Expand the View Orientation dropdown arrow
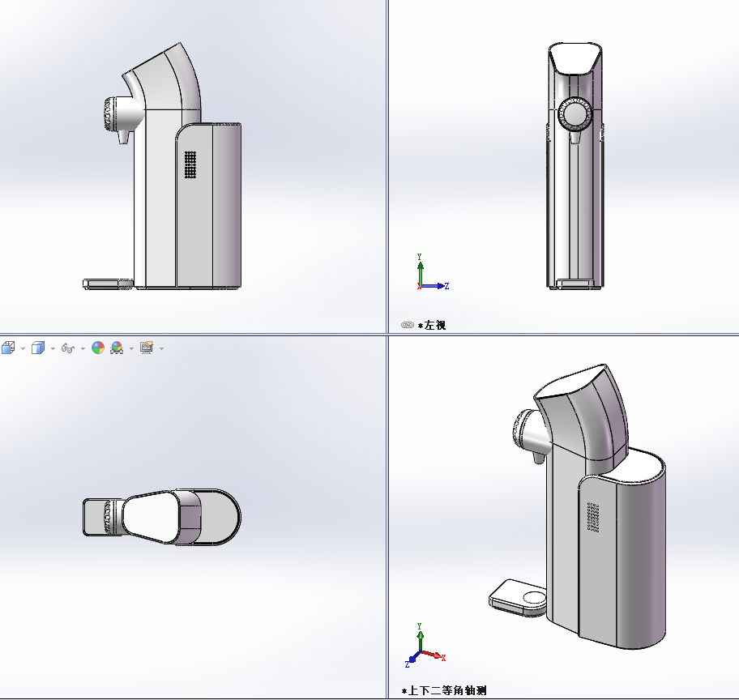 click(23, 349)
